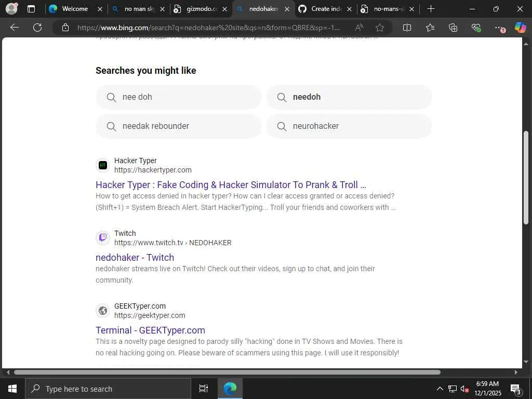Click scroll-up arrow of vertical scrollbar
532x399 pixels.
(526, 44)
